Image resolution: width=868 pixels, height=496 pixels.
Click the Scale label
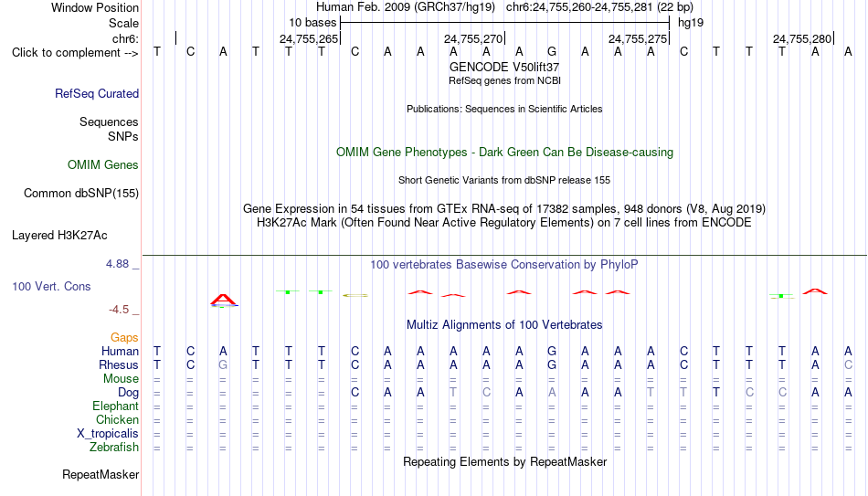124,23
